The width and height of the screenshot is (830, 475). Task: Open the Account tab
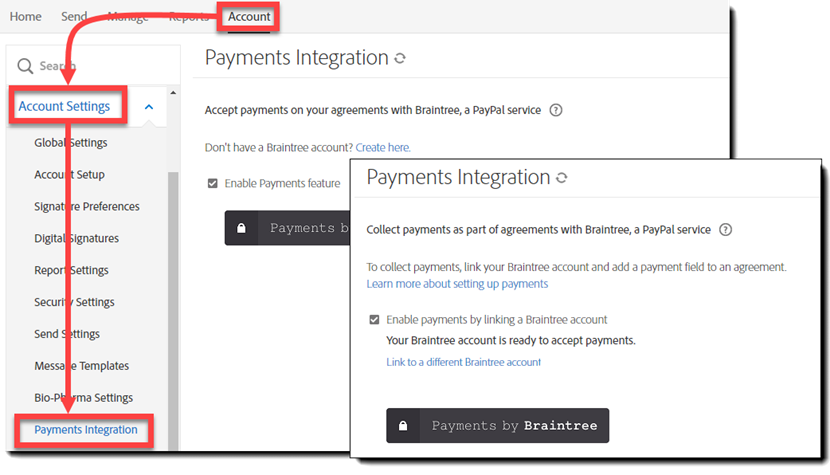tap(249, 17)
